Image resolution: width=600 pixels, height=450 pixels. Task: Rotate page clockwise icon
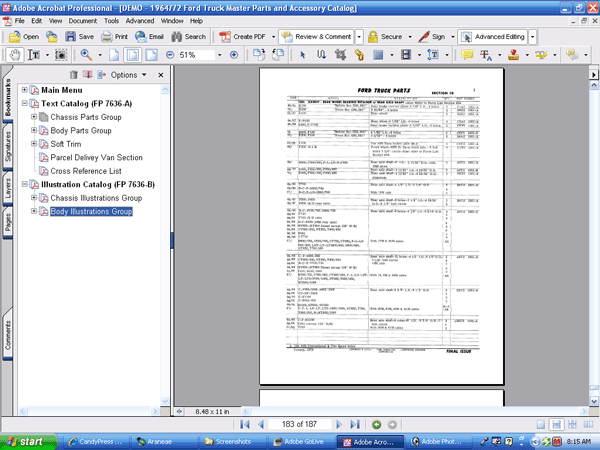point(259,55)
